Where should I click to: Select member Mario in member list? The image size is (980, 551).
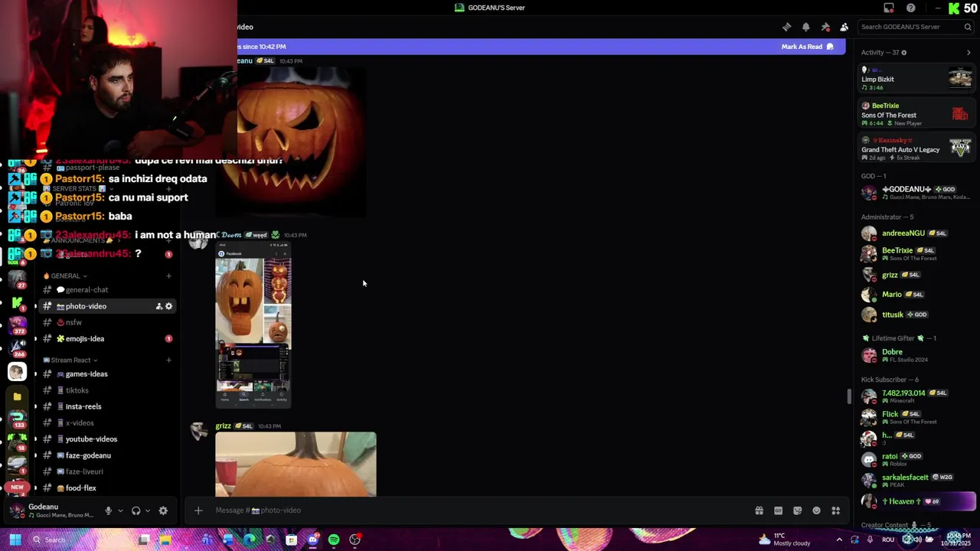tap(915, 295)
